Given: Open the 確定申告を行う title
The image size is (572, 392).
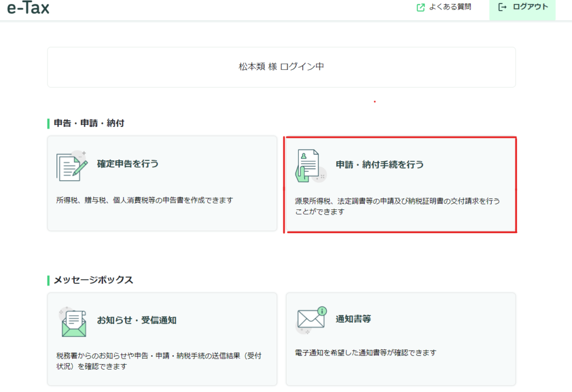Looking at the screenshot, I should point(127,164).
